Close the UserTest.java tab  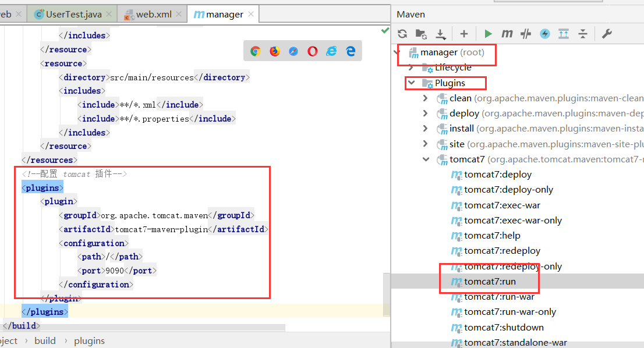coord(109,14)
